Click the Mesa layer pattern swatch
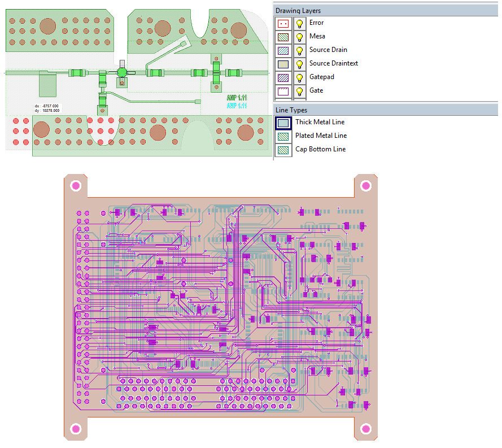 (283, 37)
